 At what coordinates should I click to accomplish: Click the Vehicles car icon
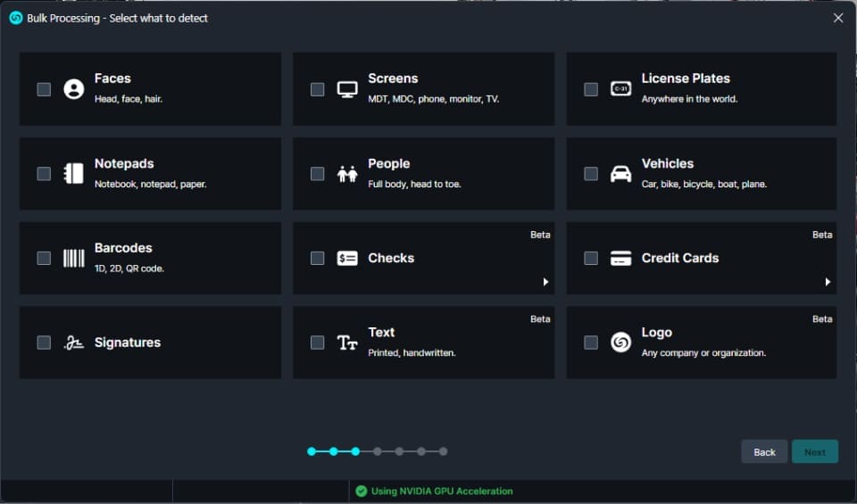[x=620, y=174]
